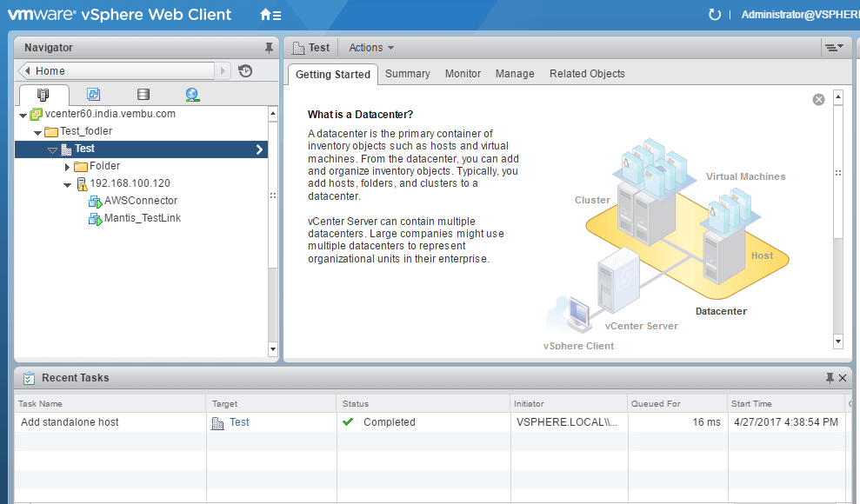Pin the Navigator panel

pos(269,48)
